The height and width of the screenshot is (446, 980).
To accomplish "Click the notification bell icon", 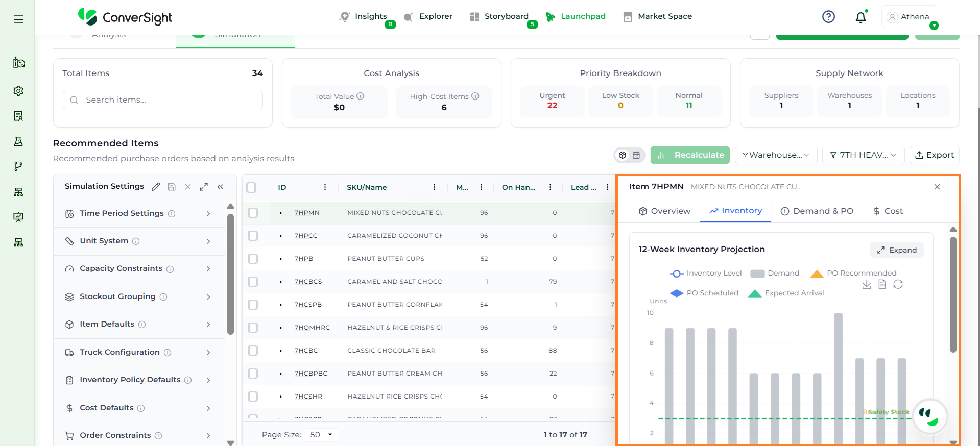I will (861, 17).
